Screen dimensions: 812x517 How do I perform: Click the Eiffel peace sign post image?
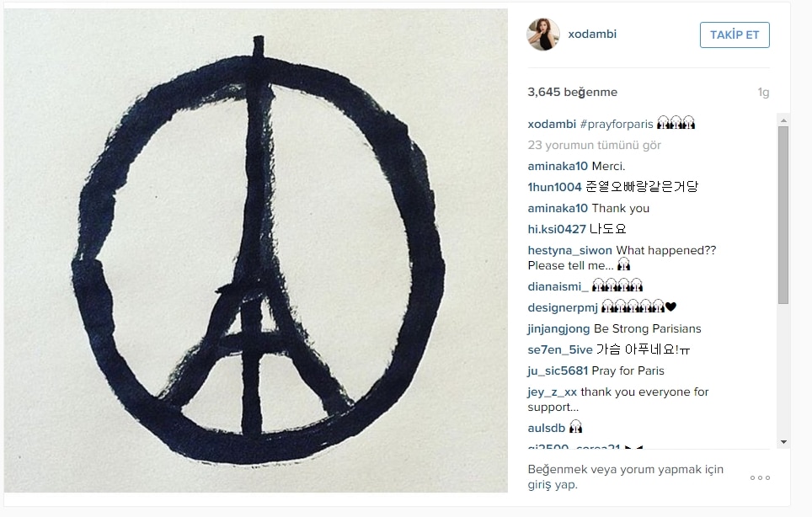(256, 250)
